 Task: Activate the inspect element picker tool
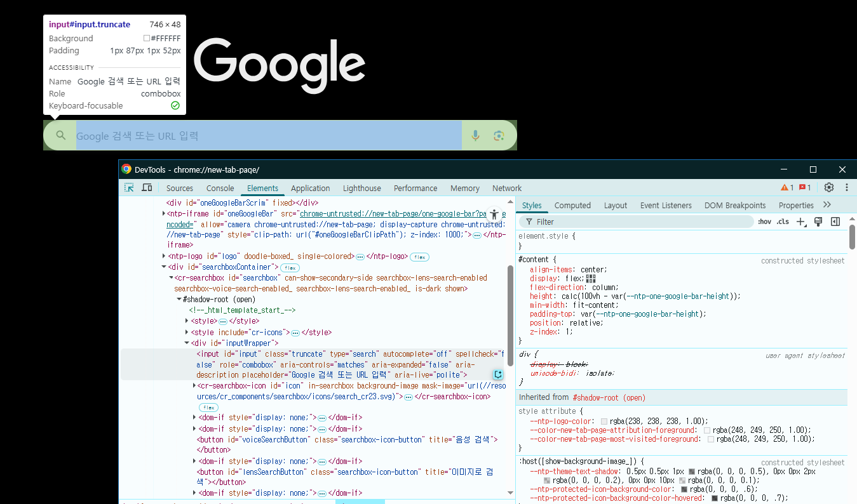pyautogui.click(x=129, y=188)
